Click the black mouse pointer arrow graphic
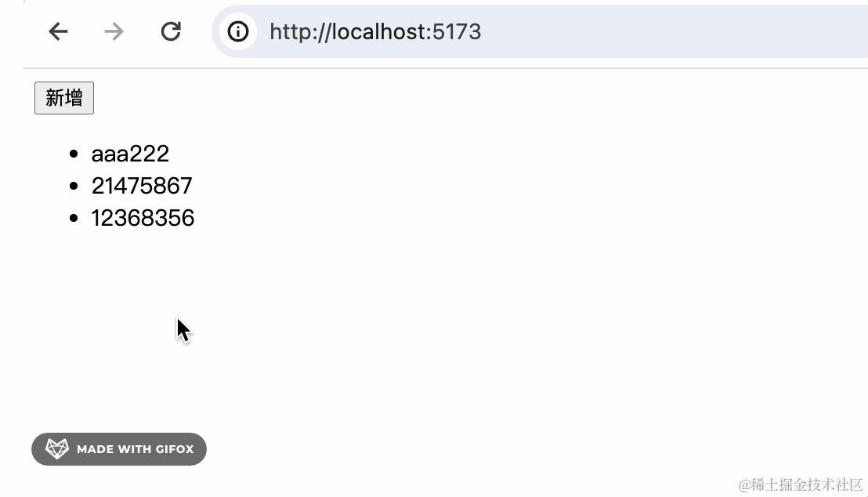This screenshot has height=497, width=868. pyautogui.click(x=183, y=330)
